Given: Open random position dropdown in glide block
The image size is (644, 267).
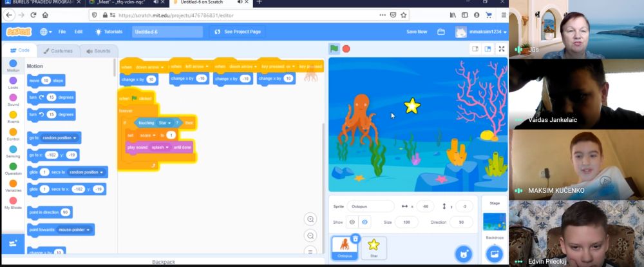Looking at the screenshot, I should pyautogui.click(x=86, y=172).
